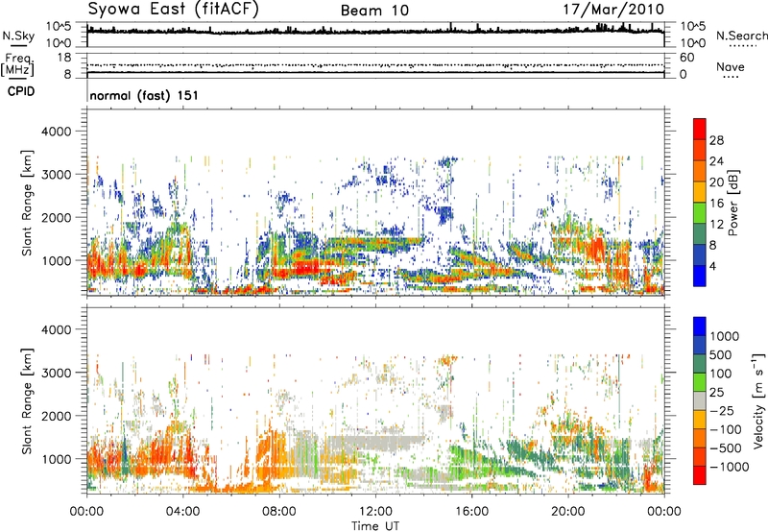
Task: Click the '20' Power color bar value
Action: click(x=716, y=182)
